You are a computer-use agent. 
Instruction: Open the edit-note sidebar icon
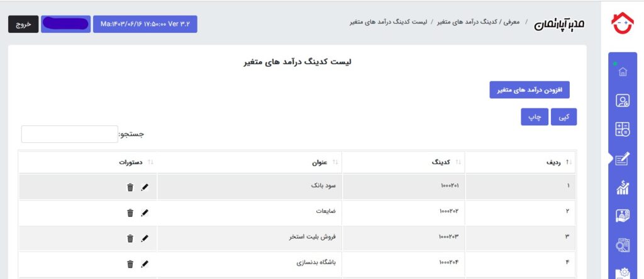[x=623, y=159]
